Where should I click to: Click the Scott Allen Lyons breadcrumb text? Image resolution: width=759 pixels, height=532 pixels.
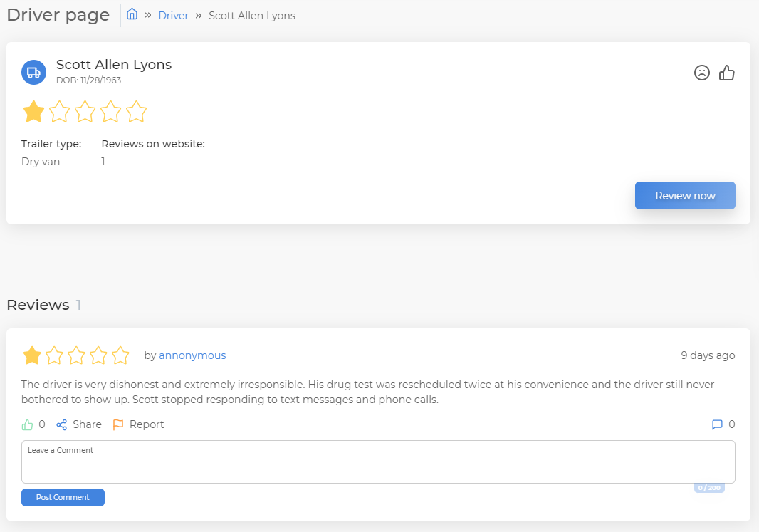251,16
